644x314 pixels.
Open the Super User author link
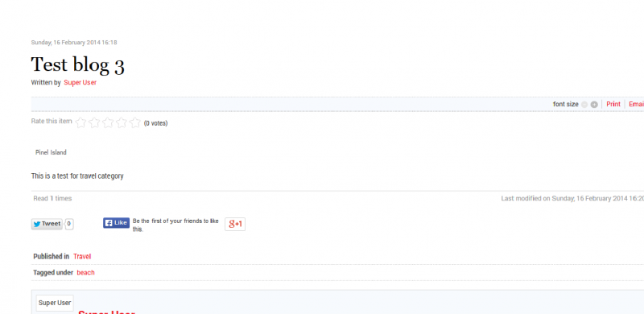point(80,83)
